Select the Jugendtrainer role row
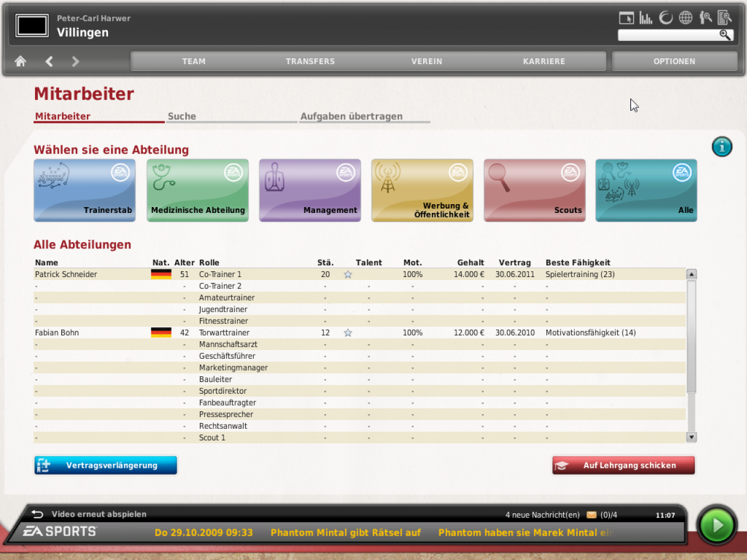The image size is (747, 560). point(359,309)
